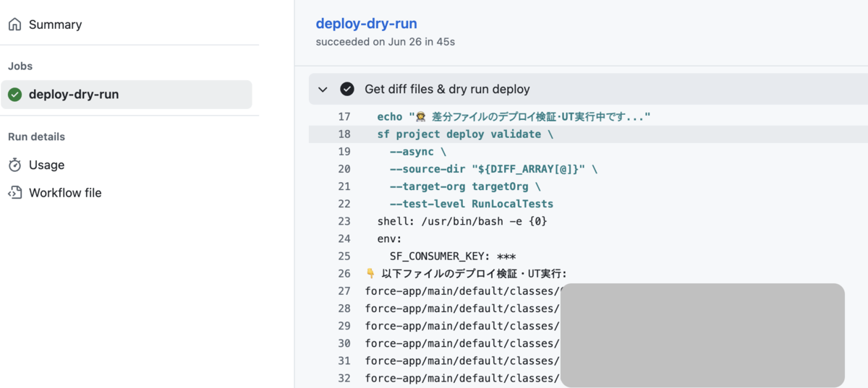
Task: Click the 'SF_CONSUMER_KEY: ***' log text
Action: (453, 256)
